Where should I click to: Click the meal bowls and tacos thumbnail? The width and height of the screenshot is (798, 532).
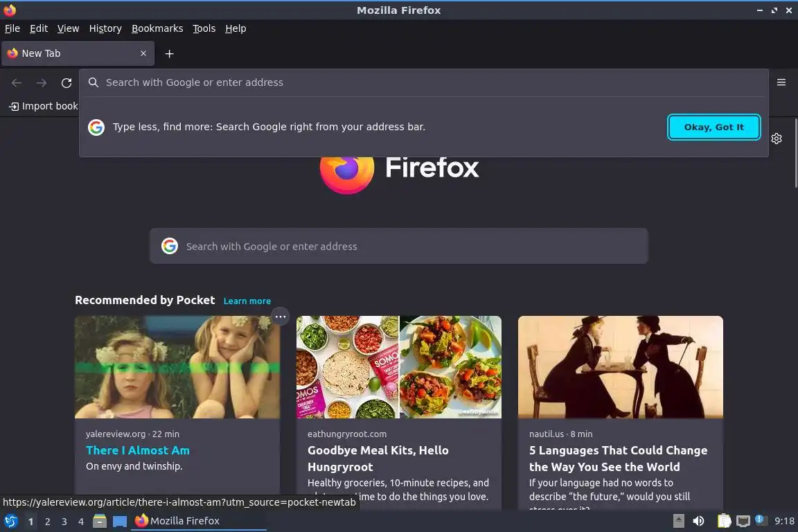click(x=398, y=367)
